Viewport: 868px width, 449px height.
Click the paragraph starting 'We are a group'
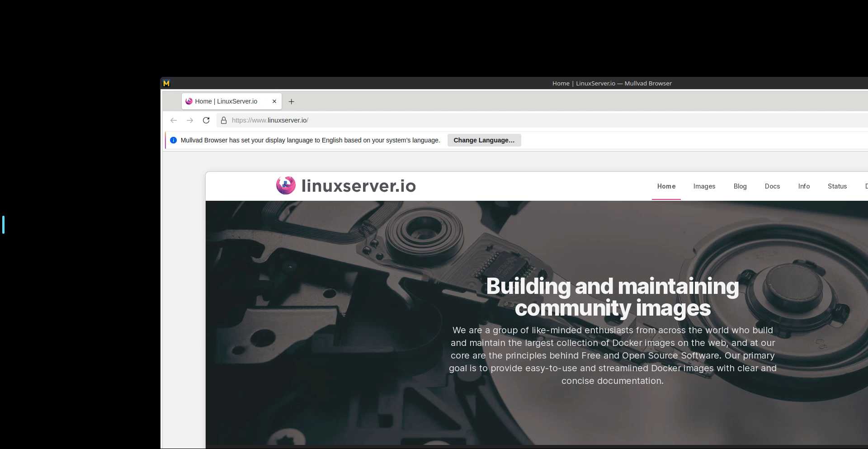coord(613,355)
